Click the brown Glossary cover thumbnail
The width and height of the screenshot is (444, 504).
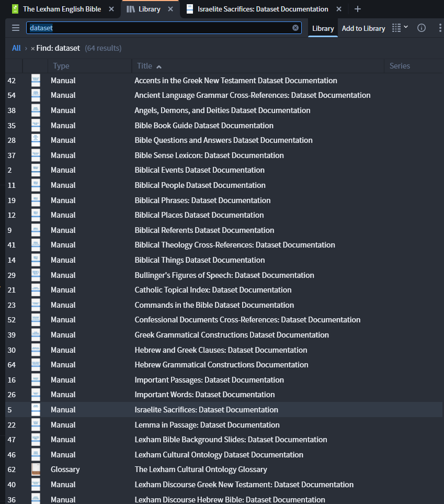tap(36, 469)
